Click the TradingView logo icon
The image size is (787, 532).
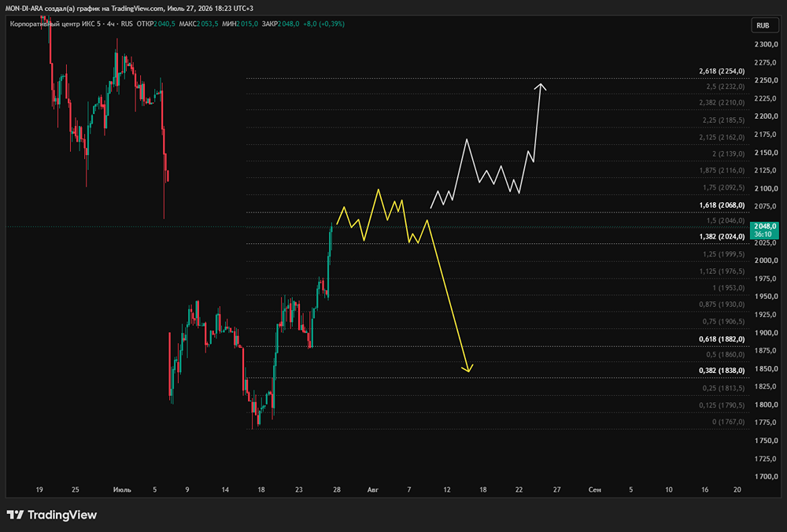[15, 515]
